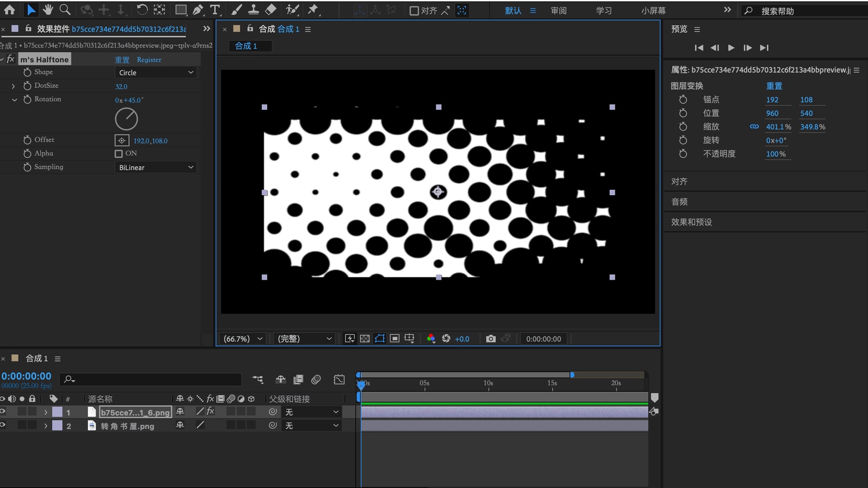Image resolution: width=868 pixels, height=488 pixels.
Task: Toggle the transparency grid icon
Action: (365, 339)
